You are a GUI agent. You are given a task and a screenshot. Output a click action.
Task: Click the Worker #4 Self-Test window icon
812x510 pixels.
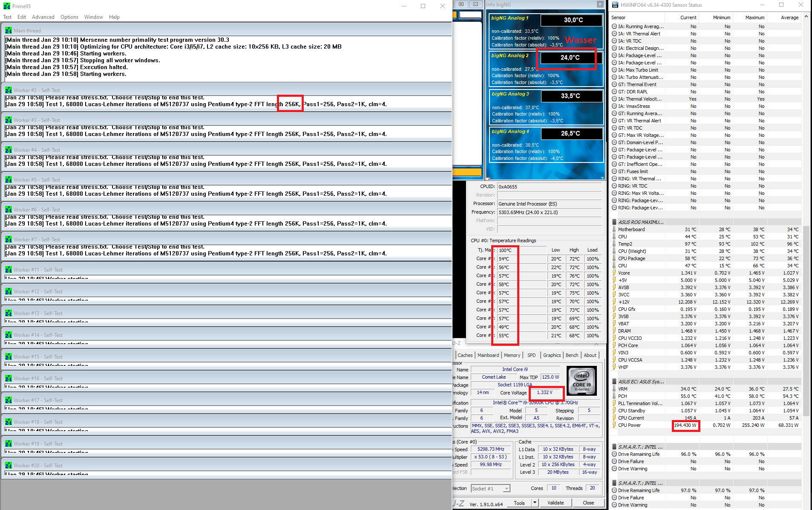pyautogui.click(x=9, y=150)
